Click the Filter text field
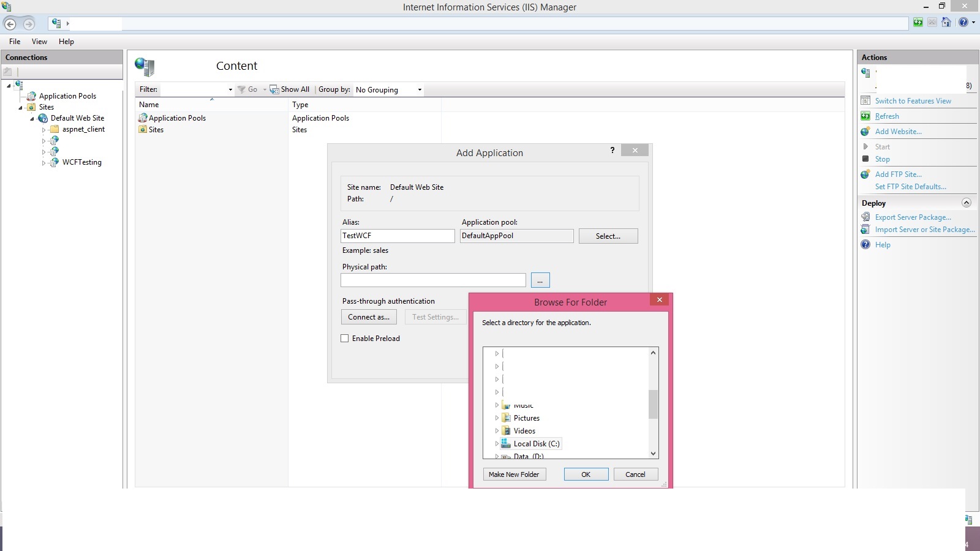The width and height of the screenshot is (980, 551). click(194, 89)
